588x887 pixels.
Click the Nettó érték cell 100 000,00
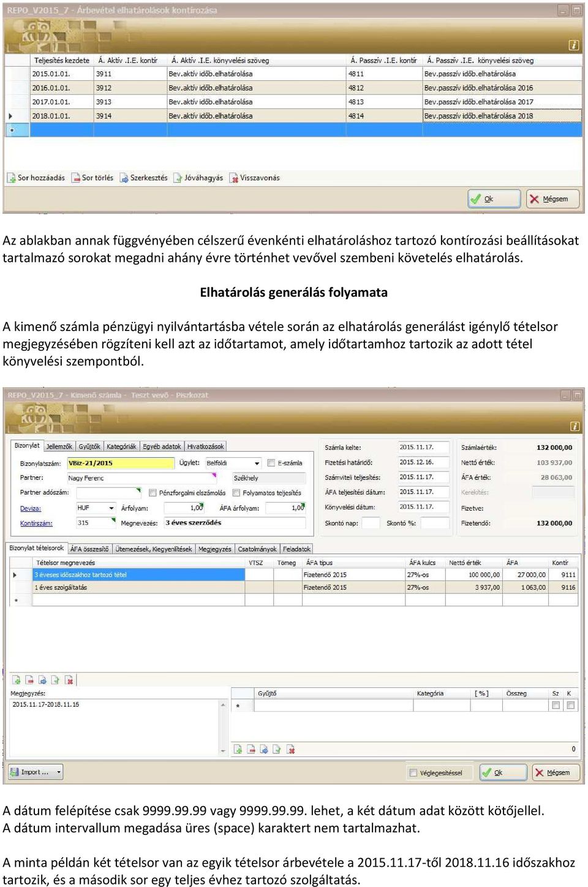(474, 575)
